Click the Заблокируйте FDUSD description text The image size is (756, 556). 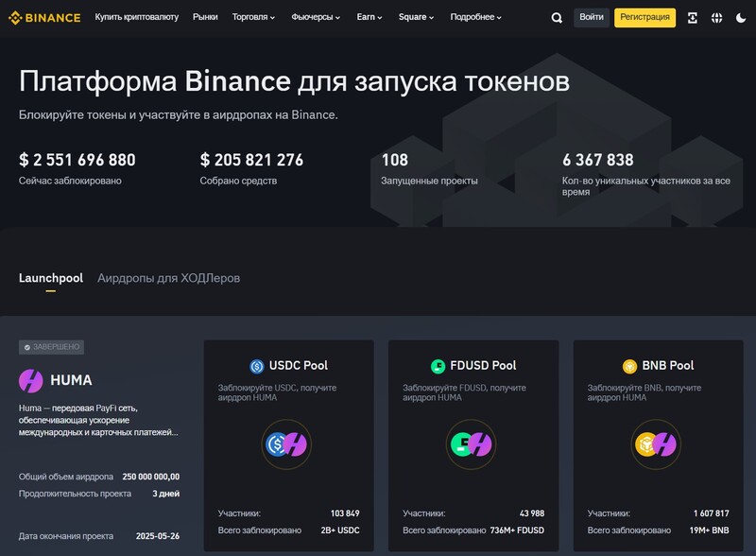coord(464,392)
